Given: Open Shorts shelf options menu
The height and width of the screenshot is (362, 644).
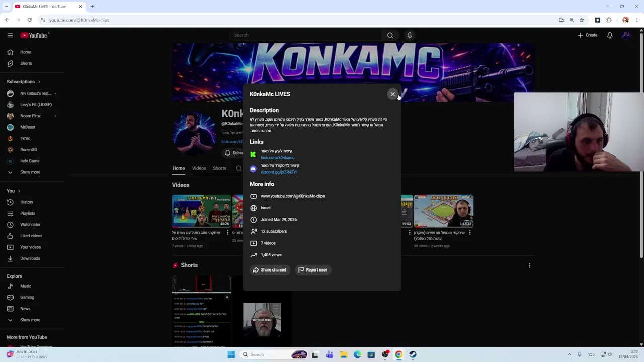Looking at the screenshot, I should pos(529,265).
